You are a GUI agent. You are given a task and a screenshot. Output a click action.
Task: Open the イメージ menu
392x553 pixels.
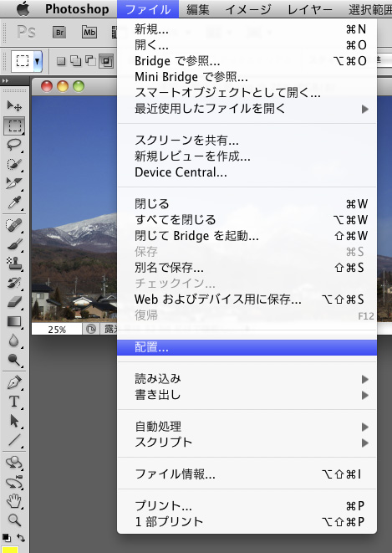[x=248, y=9]
